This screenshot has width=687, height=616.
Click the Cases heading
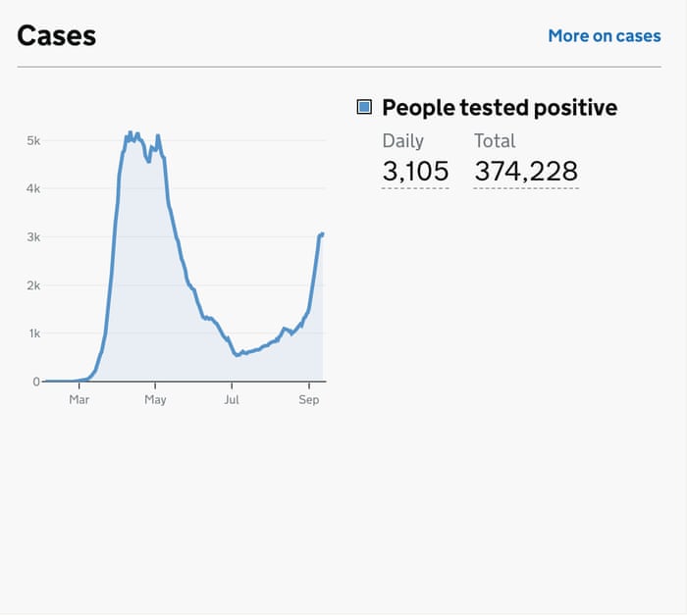pyautogui.click(x=57, y=35)
